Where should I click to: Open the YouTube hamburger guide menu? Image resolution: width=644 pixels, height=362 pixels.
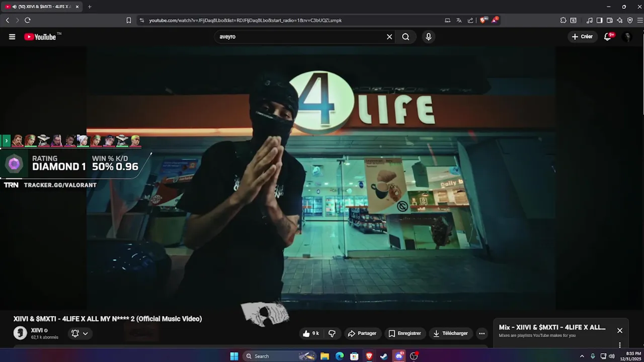click(12, 37)
